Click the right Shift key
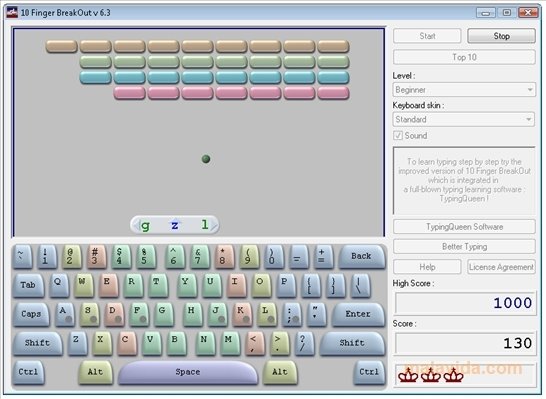 [352, 343]
